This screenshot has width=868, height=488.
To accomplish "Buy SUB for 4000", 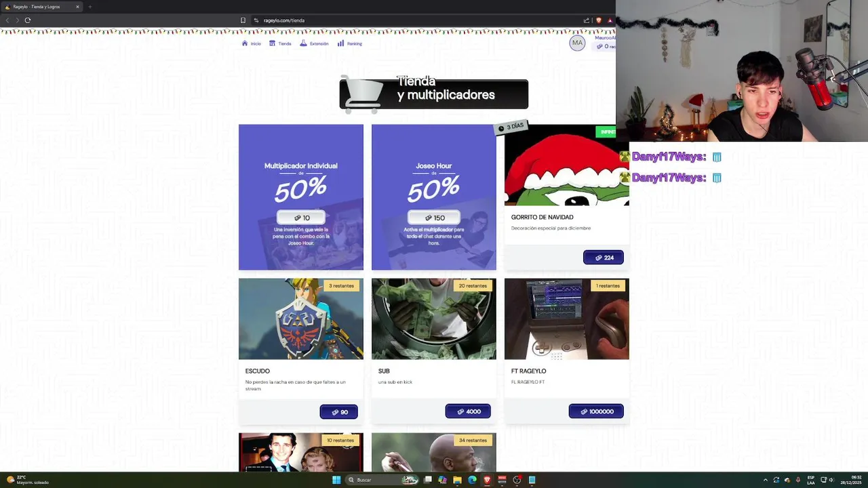I will (x=468, y=411).
